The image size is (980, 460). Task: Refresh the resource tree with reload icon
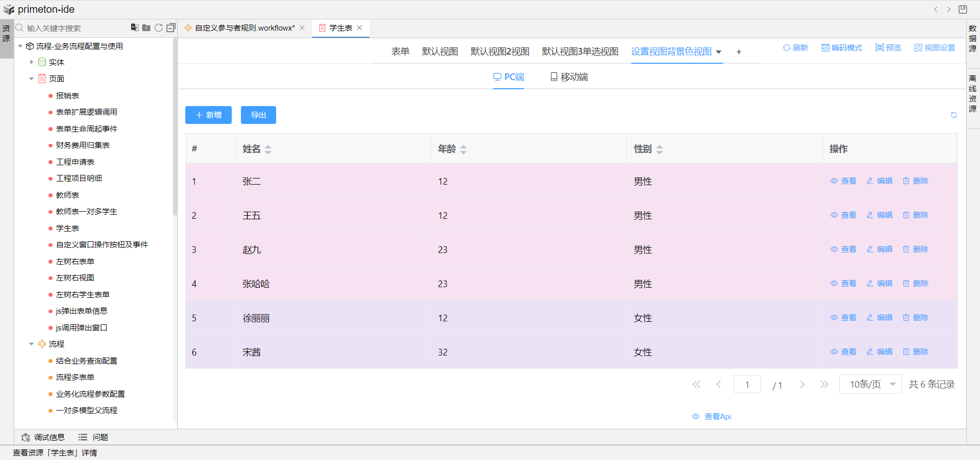coord(159,28)
